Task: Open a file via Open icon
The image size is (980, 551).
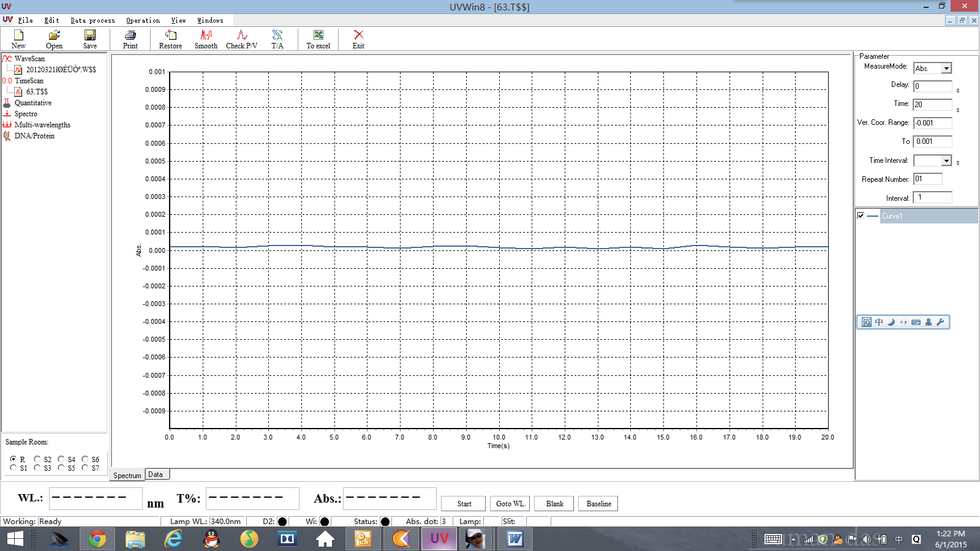Action: click(x=54, y=39)
